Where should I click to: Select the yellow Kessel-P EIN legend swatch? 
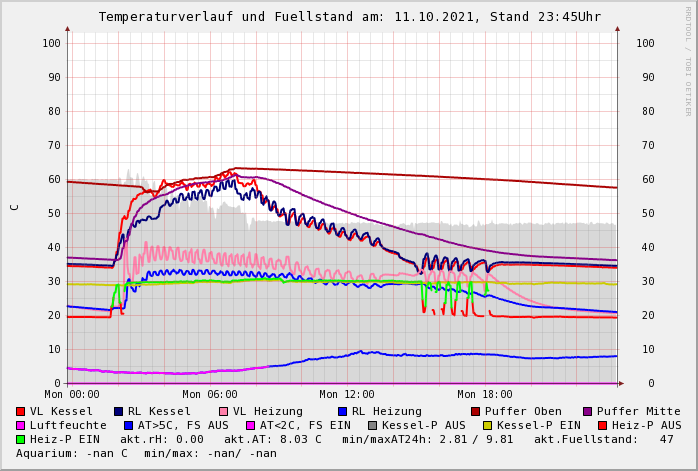[488, 426]
